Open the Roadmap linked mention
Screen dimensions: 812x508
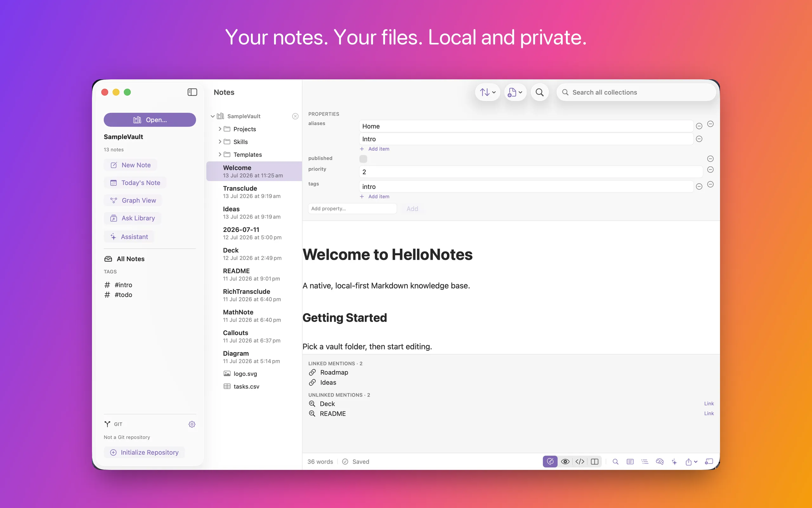click(329, 372)
